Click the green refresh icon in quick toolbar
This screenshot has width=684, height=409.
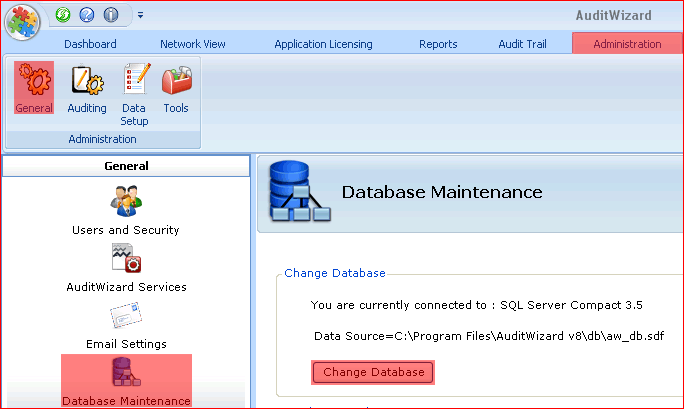point(63,15)
